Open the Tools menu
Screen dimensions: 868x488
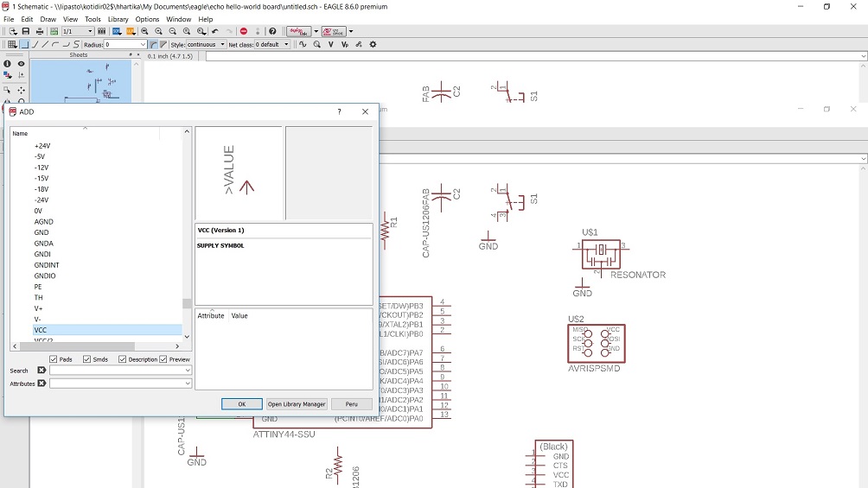(93, 19)
